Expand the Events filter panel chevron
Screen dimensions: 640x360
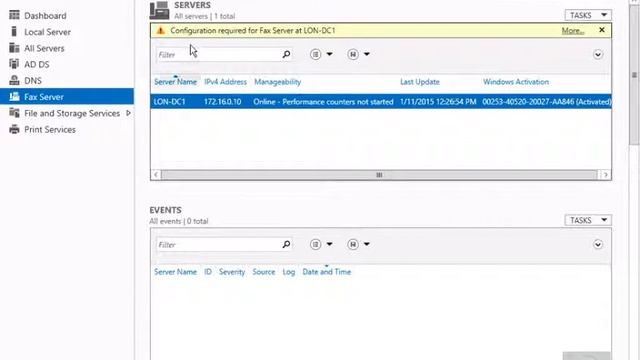point(598,244)
